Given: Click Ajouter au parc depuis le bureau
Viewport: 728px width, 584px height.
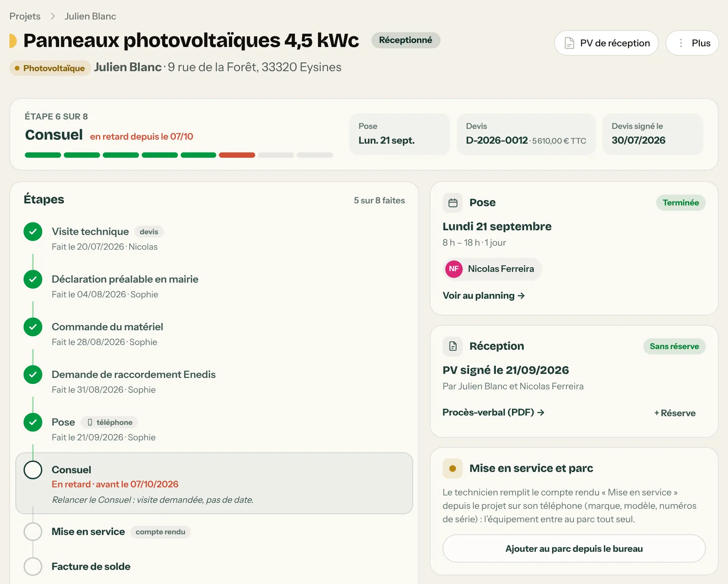Looking at the screenshot, I should (574, 549).
